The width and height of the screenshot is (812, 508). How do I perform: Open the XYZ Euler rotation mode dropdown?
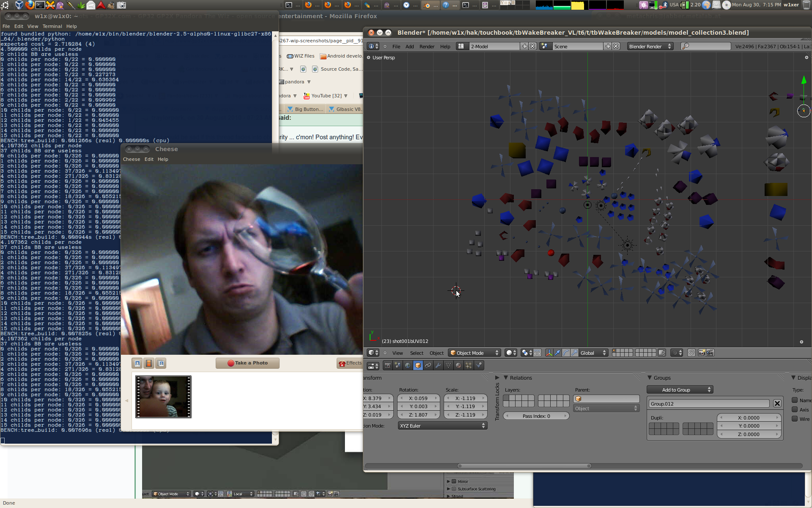coord(442,426)
